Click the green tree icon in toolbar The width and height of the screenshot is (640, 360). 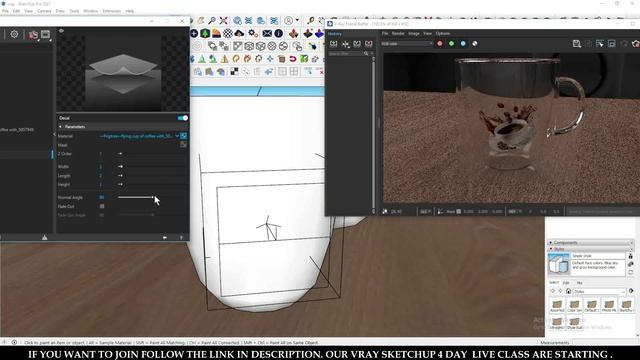[x=205, y=33]
